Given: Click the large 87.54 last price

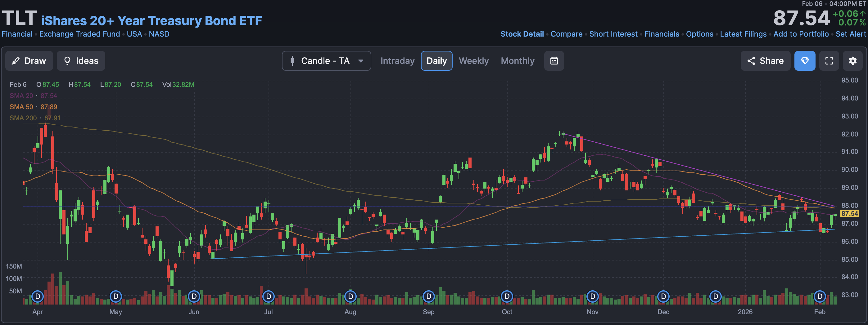Looking at the screenshot, I should 801,18.
